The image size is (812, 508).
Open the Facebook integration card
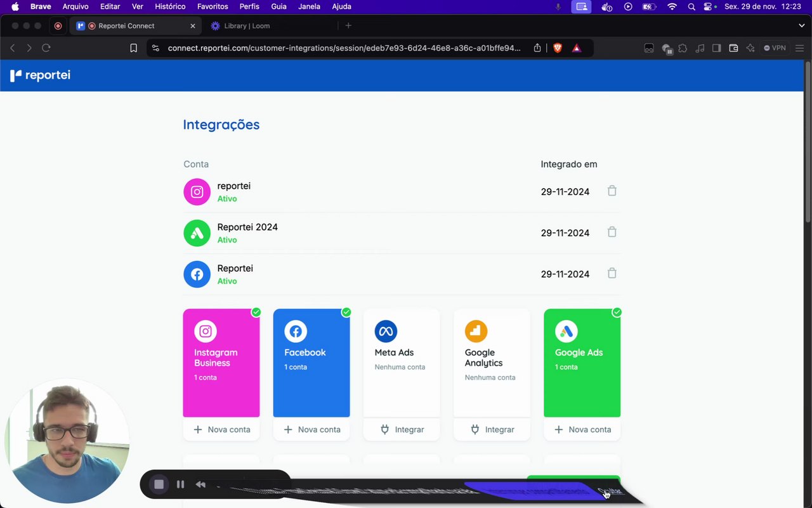click(x=311, y=363)
